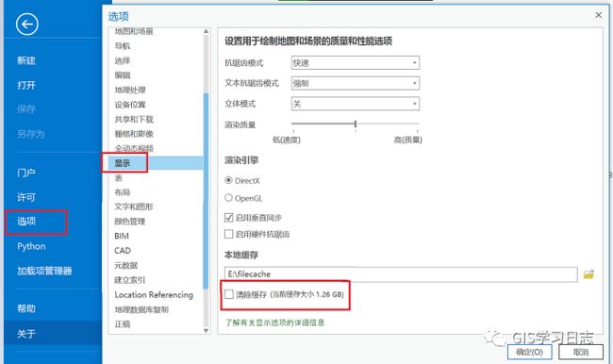Image resolution: width=613 pixels, height=364 pixels.
Task: Select 颜色管理 in the options list
Action: pyautogui.click(x=130, y=222)
